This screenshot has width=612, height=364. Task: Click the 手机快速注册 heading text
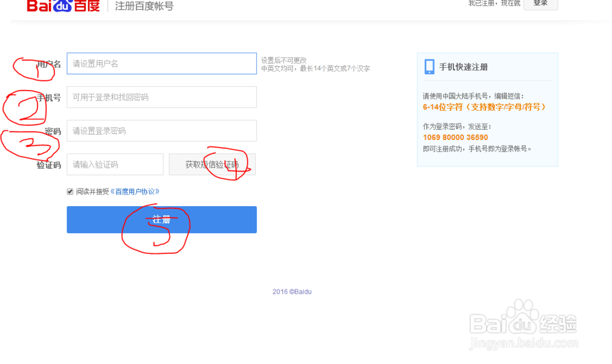pos(463,67)
